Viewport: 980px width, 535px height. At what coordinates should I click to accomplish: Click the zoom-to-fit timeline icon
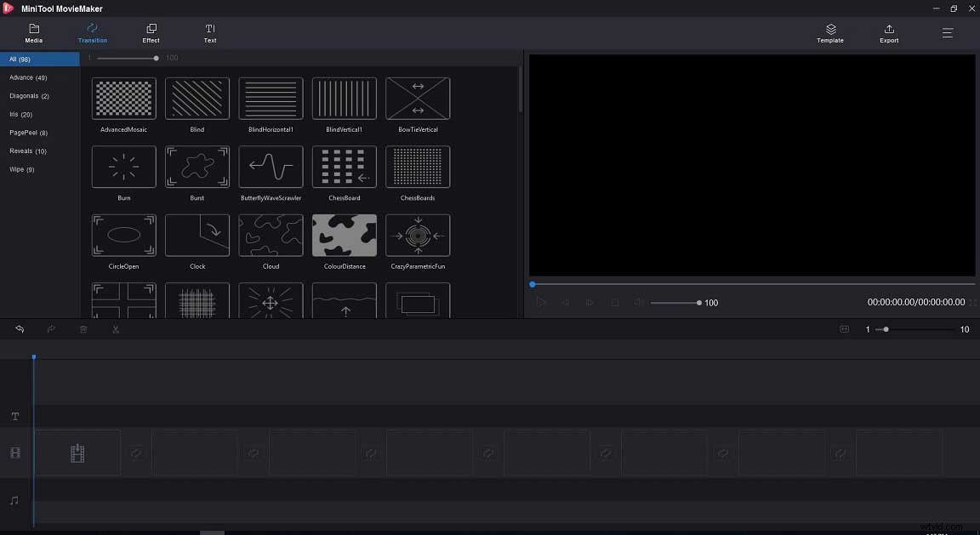[844, 329]
